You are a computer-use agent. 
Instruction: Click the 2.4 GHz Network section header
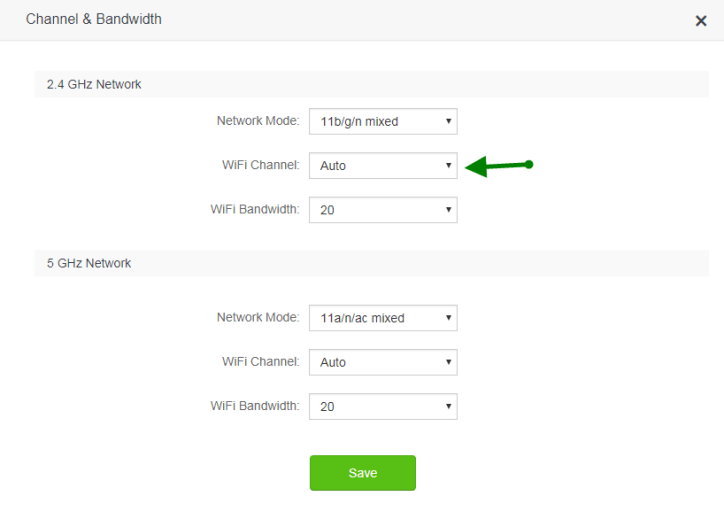pos(94,85)
